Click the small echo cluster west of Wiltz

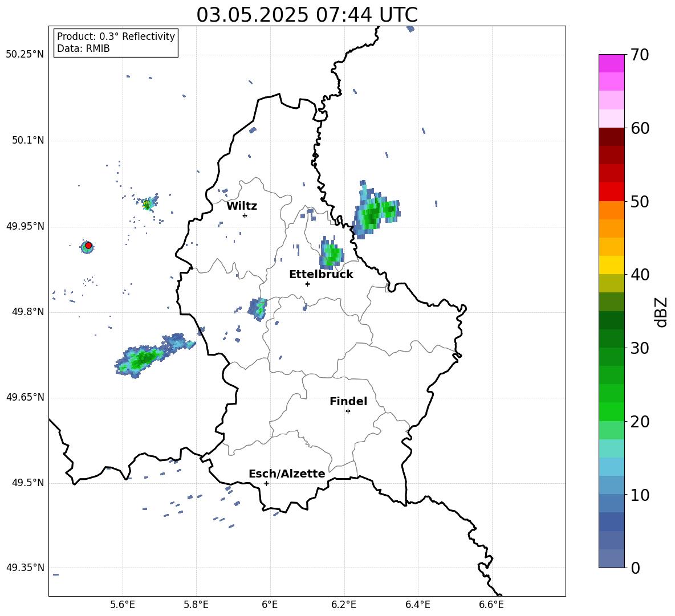(148, 204)
